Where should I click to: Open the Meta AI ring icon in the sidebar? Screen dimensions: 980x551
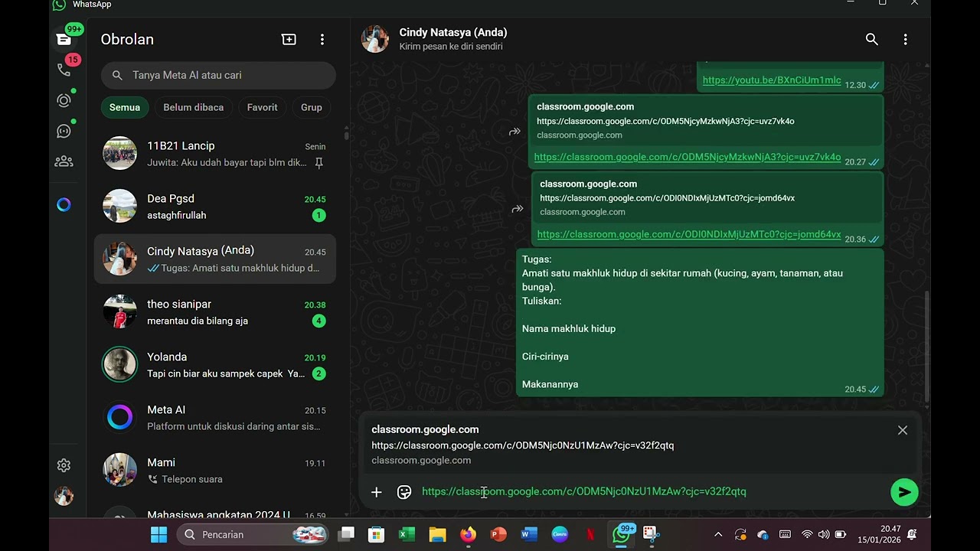click(x=64, y=204)
